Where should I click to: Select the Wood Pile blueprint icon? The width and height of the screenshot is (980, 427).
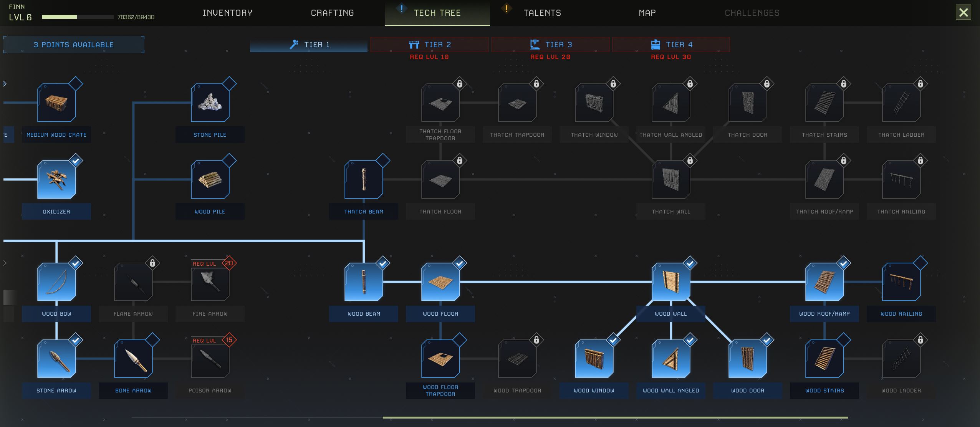[210, 180]
